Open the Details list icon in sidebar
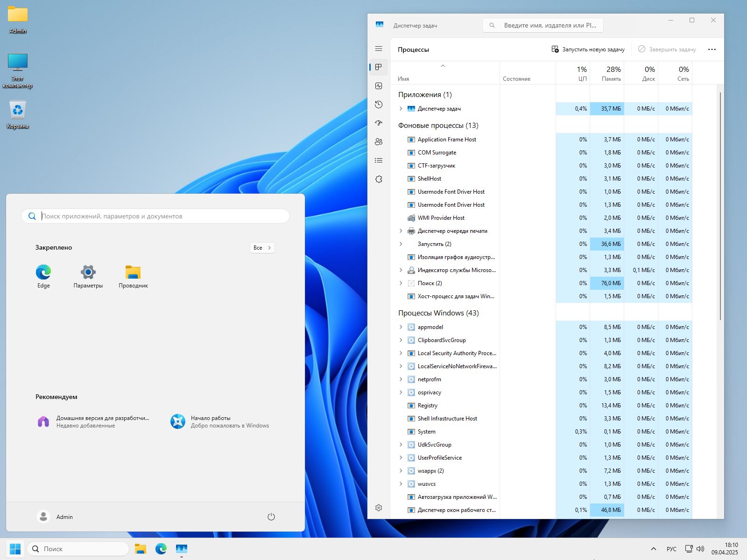 (379, 161)
